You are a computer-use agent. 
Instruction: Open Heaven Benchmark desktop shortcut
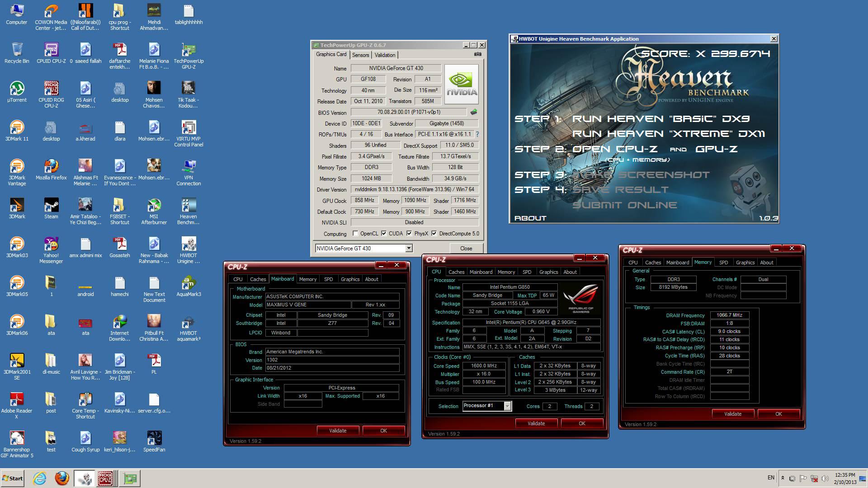pyautogui.click(x=189, y=211)
